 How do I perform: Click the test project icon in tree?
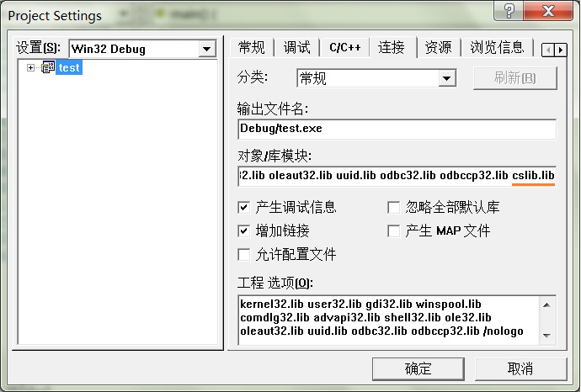(x=47, y=67)
